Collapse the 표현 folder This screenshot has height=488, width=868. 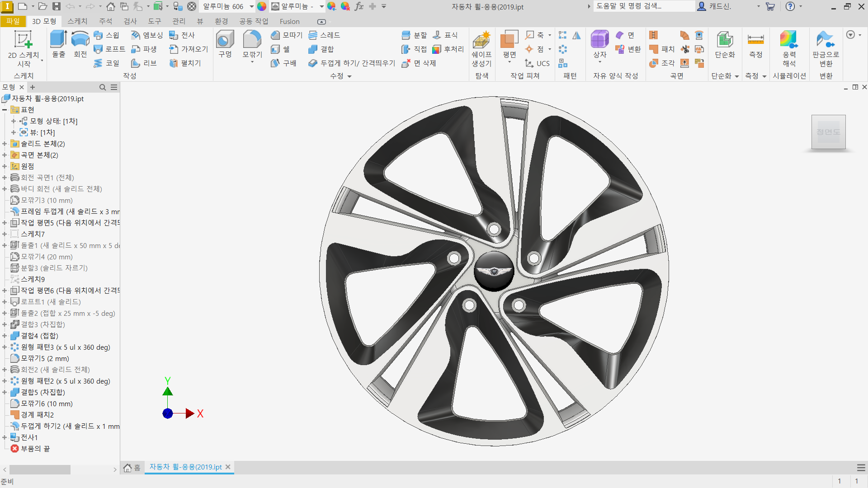(5, 110)
